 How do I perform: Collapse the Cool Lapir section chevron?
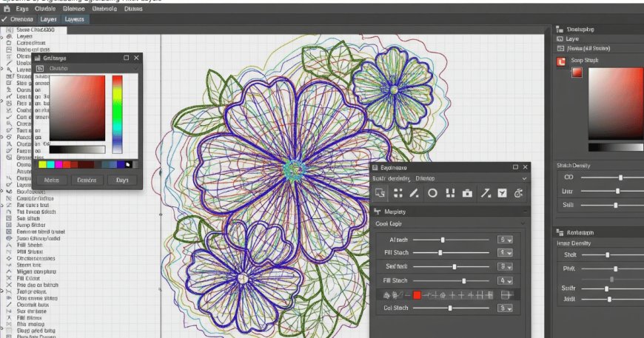(523, 224)
